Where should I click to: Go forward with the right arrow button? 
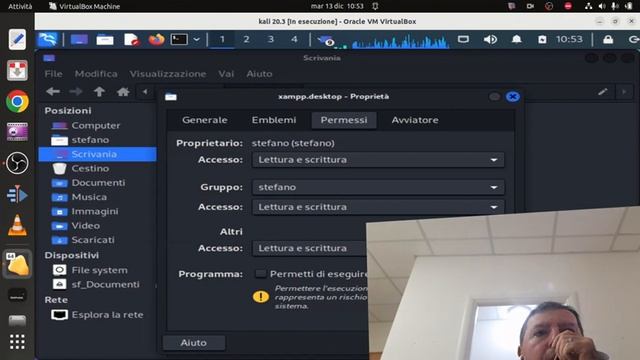click(x=76, y=92)
